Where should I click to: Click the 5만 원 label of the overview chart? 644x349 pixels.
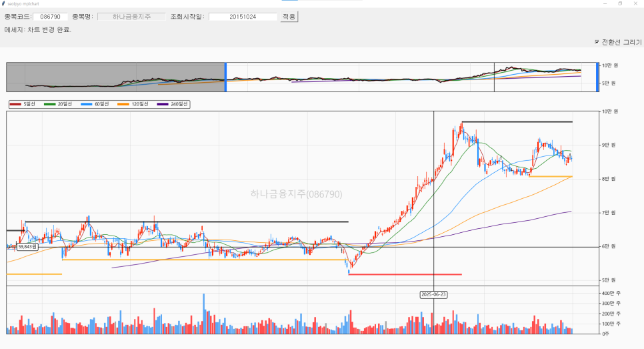tap(609, 83)
